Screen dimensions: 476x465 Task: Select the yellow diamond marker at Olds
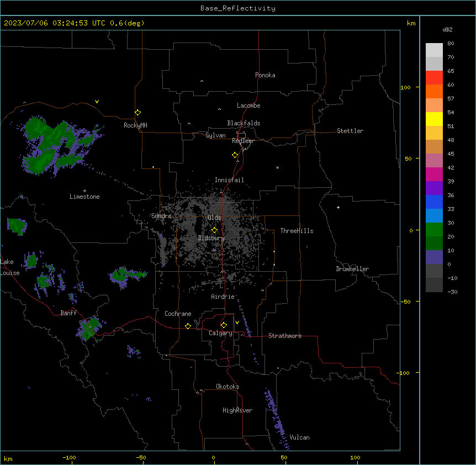pyautogui.click(x=214, y=230)
